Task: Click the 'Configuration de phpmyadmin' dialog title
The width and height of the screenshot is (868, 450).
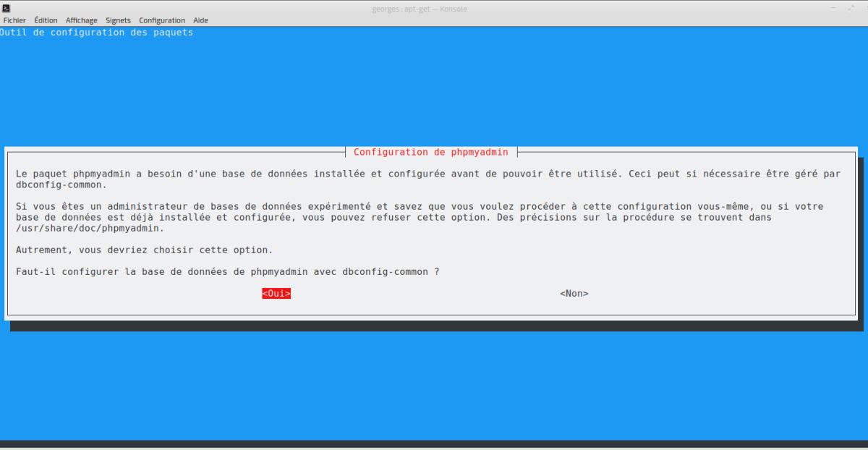Action: 431,153
